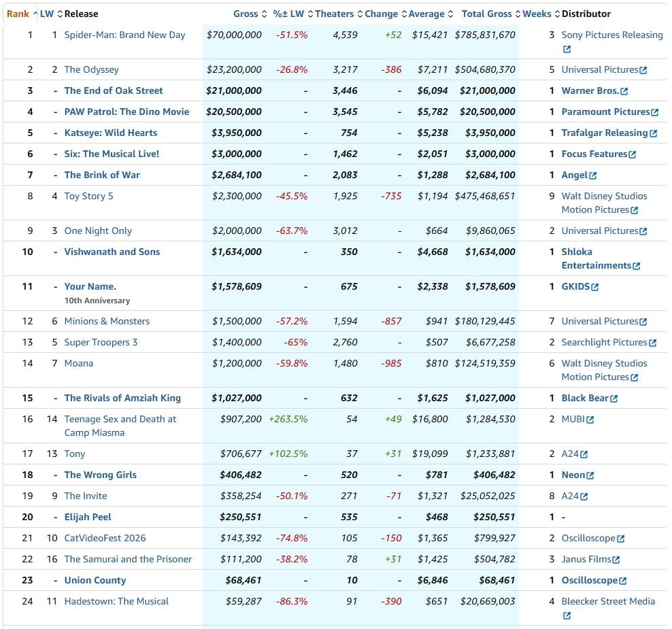
Task: Click the Release column header
Action: 81,14
